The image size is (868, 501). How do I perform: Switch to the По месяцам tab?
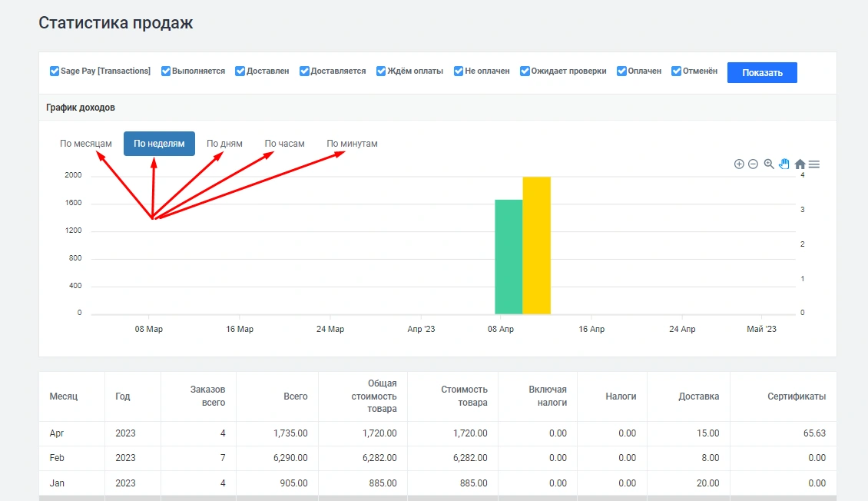86,144
